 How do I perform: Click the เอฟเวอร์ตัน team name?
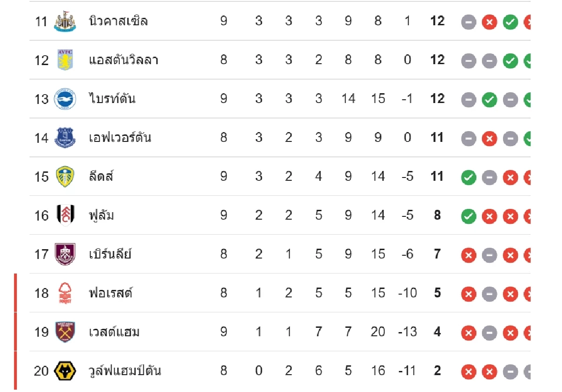120,138
